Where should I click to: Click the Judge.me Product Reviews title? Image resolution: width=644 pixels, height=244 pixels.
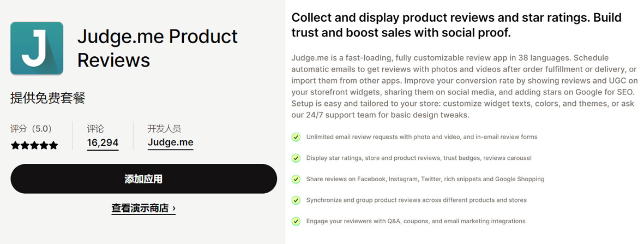(157, 48)
